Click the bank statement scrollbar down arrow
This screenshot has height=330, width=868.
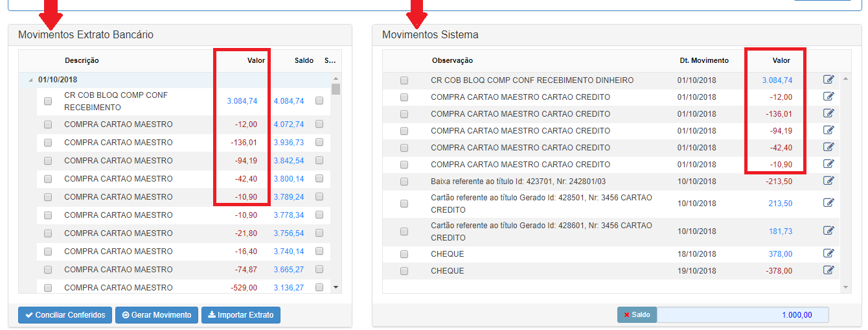[x=336, y=286]
